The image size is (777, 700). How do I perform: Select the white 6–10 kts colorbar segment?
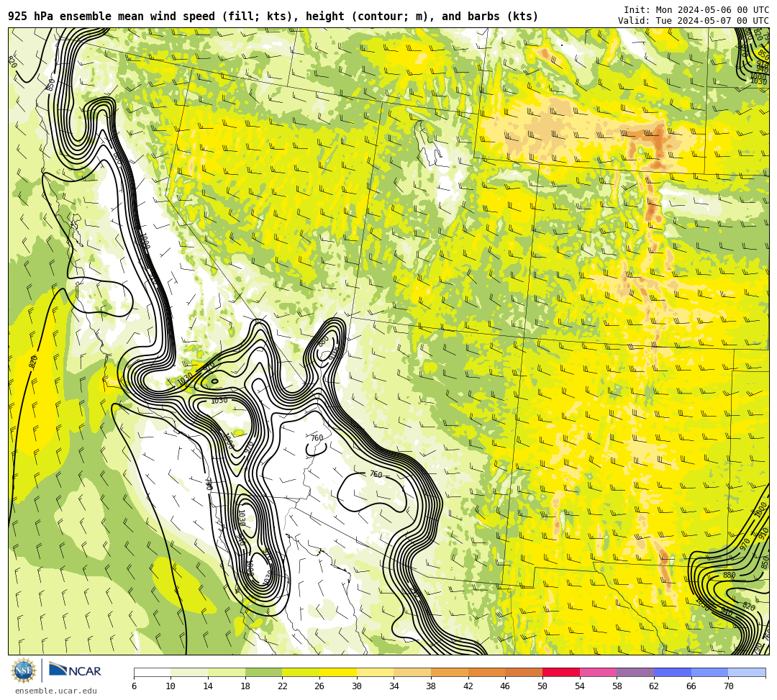(152, 673)
